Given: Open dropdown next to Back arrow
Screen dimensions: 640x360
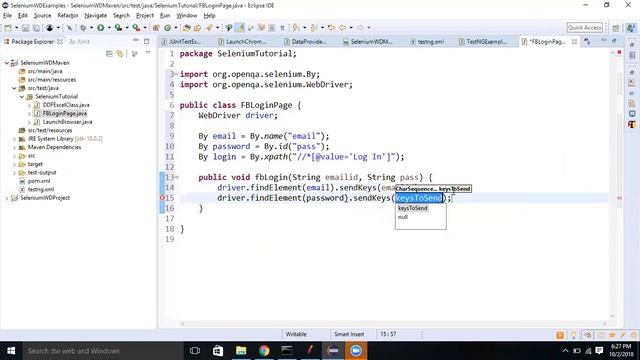Looking at the screenshot, I should (x=351, y=28).
